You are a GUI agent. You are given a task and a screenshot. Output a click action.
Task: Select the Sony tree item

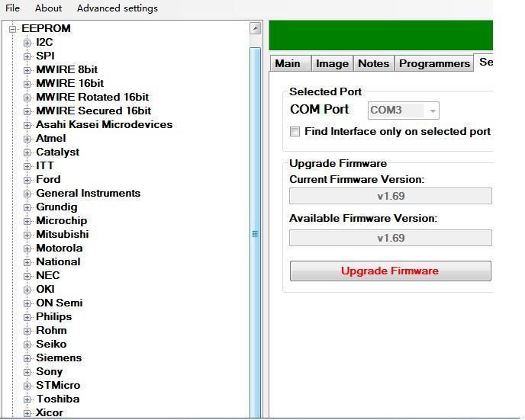49,371
